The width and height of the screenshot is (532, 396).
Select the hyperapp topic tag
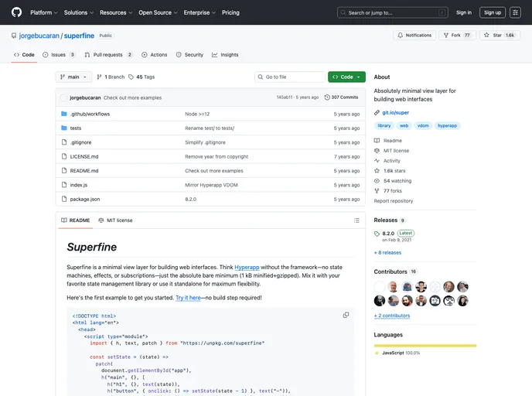click(x=447, y=125)
